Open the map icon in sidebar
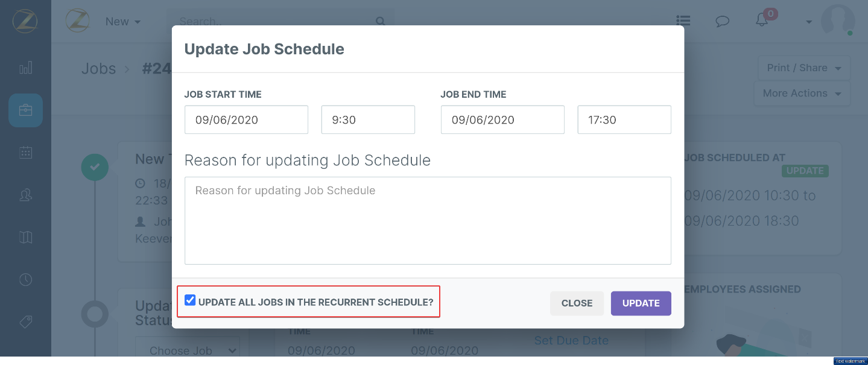The width and height of the screenshot is (868, 365). click(25, 237)
